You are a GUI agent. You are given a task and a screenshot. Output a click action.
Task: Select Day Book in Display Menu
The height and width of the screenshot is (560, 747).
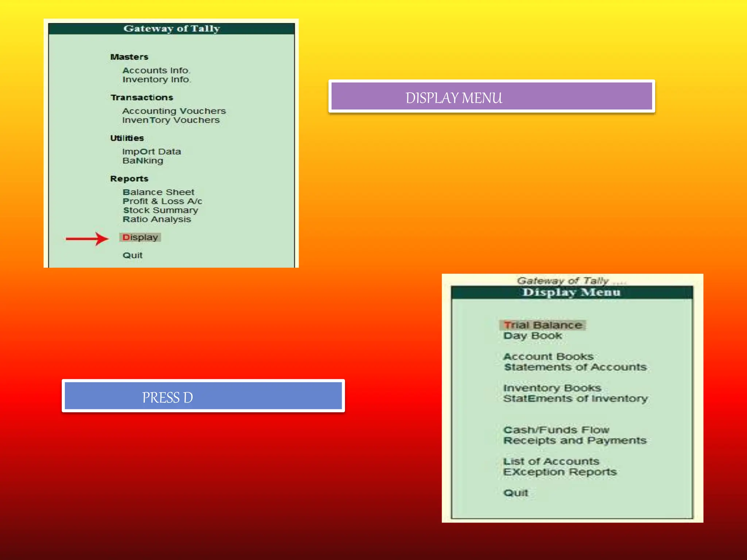coord(533,336)
